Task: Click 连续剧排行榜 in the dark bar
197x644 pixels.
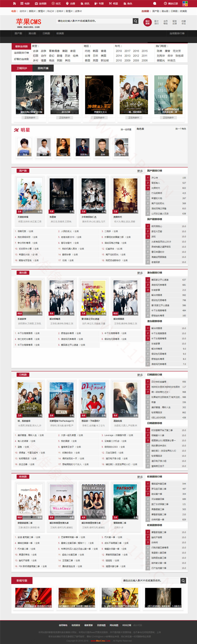Action: point(177,33)
